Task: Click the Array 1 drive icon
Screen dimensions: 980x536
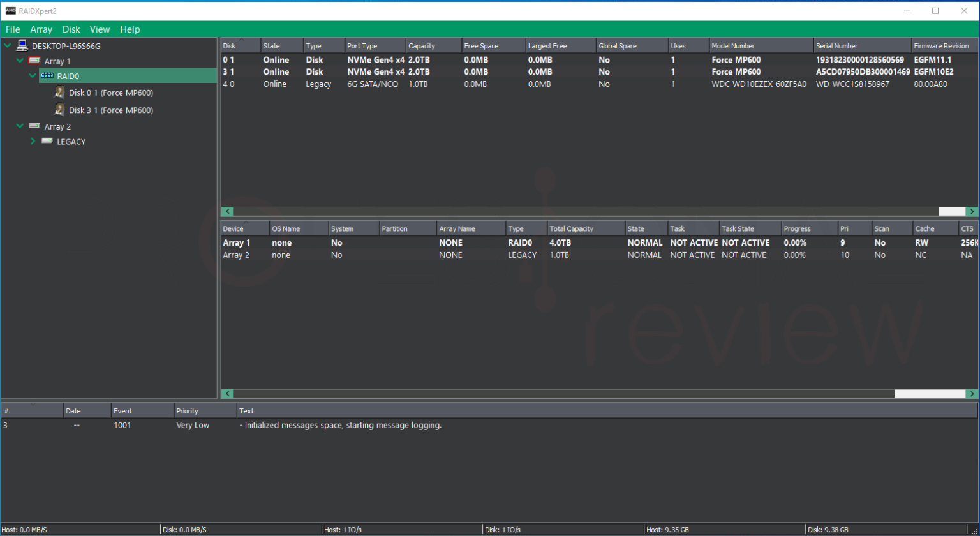Action: pos(34,61)
